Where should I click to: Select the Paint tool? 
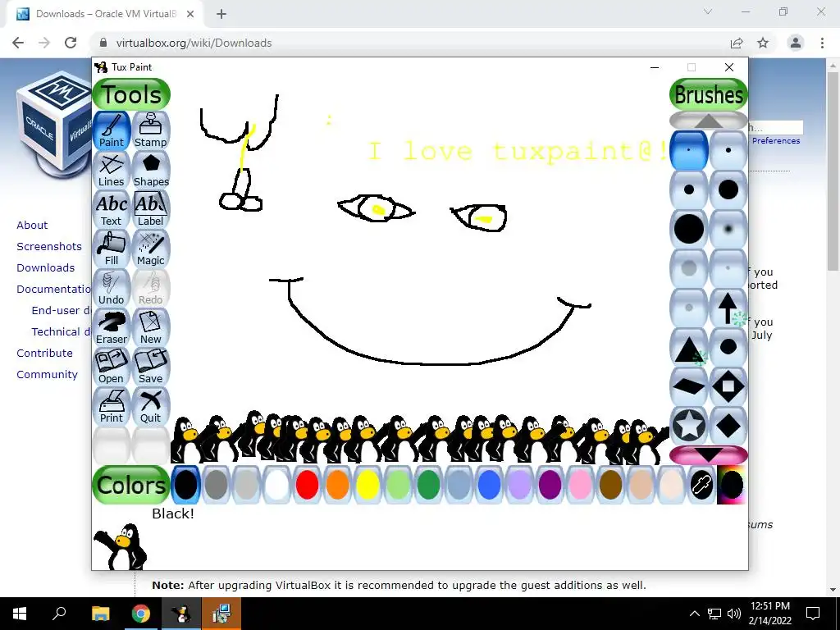point(112,130)
